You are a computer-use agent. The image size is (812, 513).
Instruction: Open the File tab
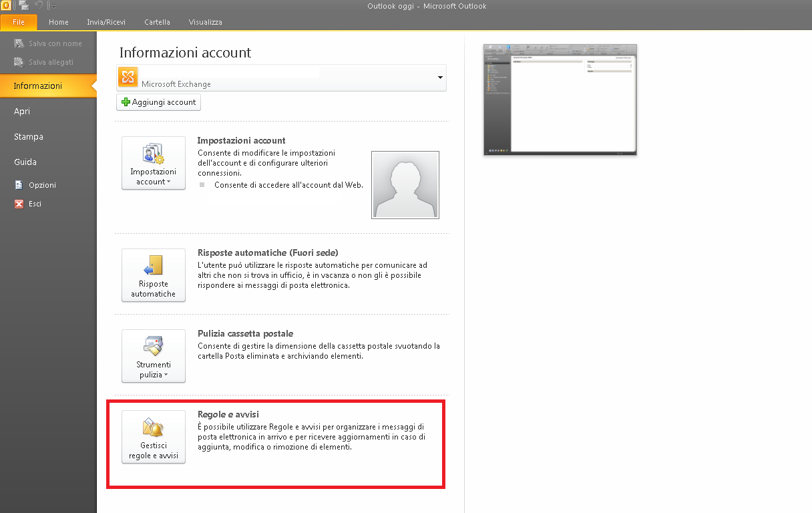tap(19, 22)
